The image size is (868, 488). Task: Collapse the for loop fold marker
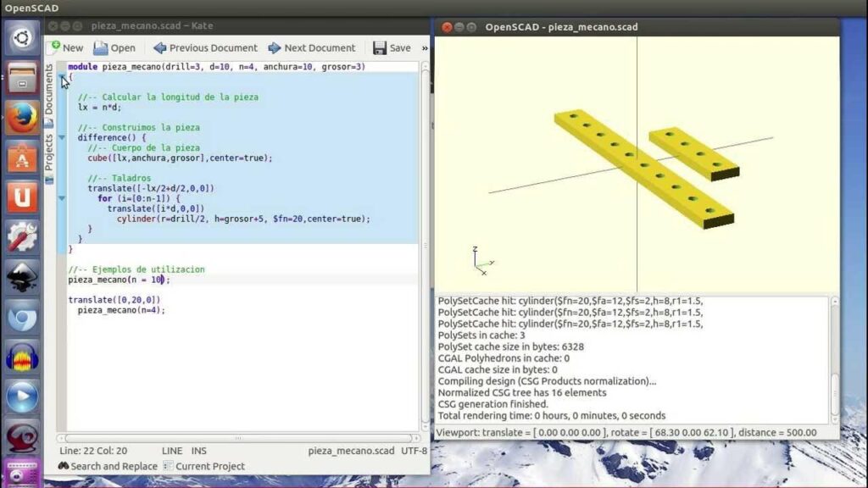point(61,198)
